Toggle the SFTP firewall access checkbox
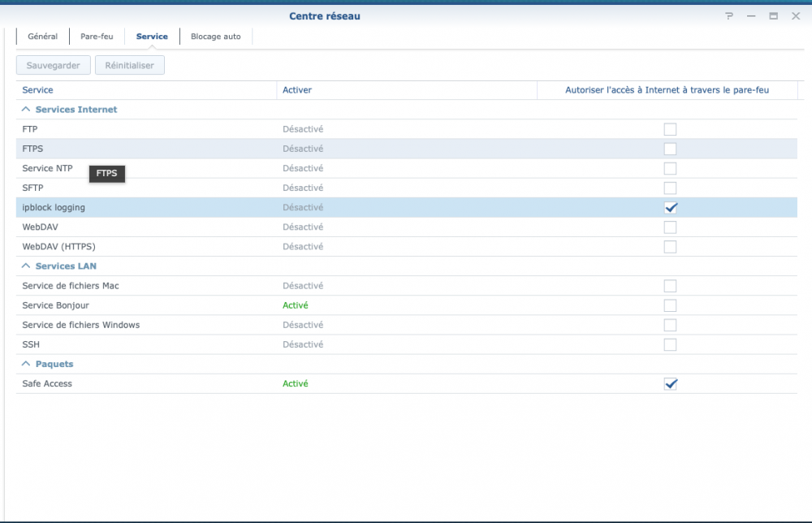The height and width of the screenshot is (523, 812). click(670, 188)
